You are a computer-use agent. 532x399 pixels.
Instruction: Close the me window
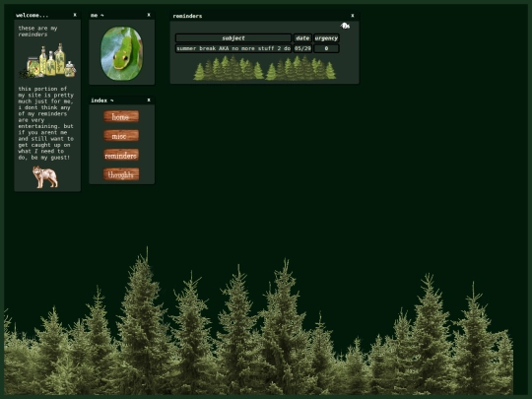[149, 15]
